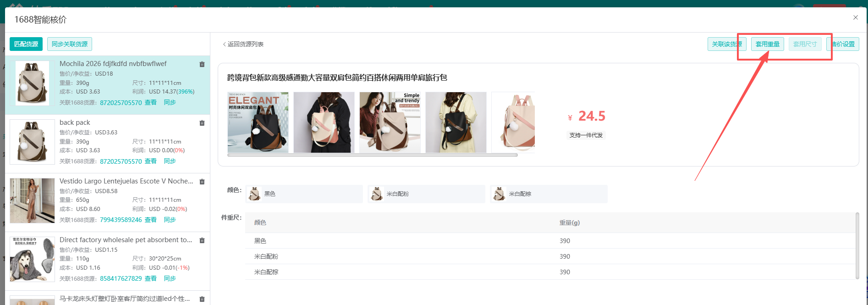
Task: Click 查看 in Vestido Largo row
Action: coord(151,220)
